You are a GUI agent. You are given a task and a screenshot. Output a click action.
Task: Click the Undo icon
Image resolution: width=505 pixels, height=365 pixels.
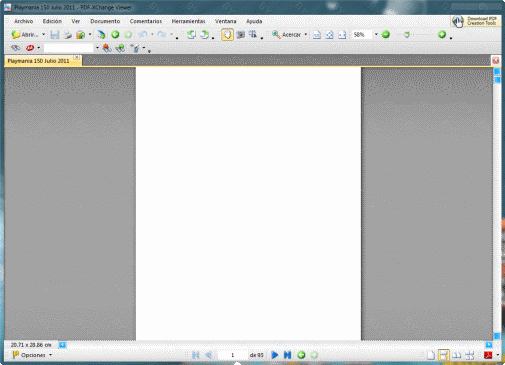pyautogui.click(x=143, y=34)
